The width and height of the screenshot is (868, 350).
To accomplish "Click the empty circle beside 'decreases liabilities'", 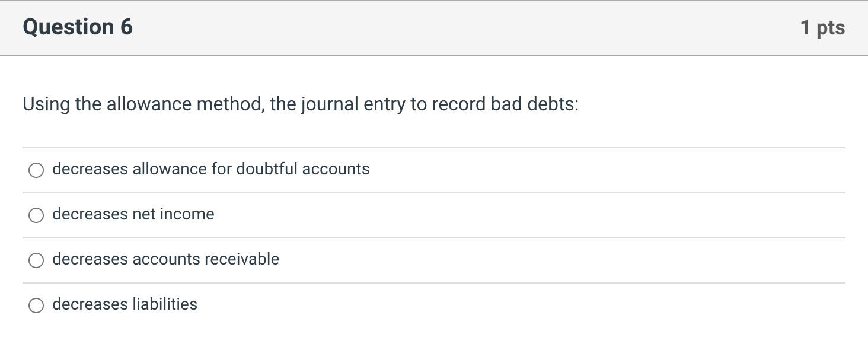I will coord(36,305).
